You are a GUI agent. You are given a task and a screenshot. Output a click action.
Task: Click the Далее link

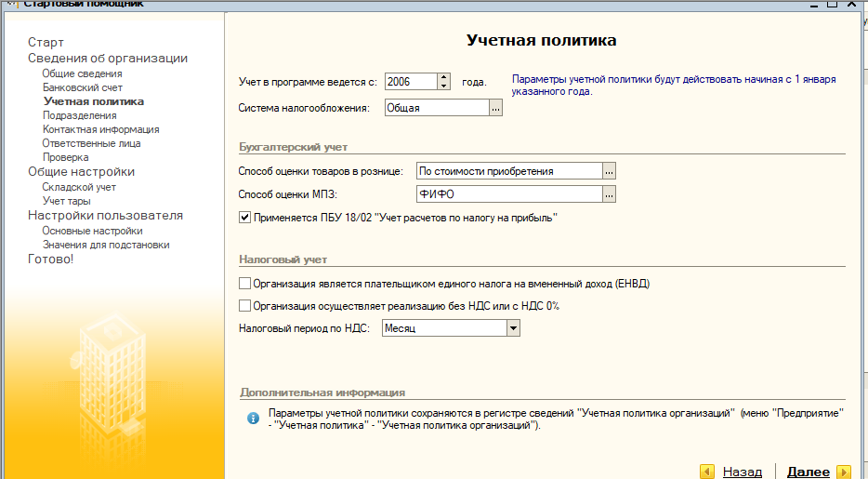(x=809, y=472)
